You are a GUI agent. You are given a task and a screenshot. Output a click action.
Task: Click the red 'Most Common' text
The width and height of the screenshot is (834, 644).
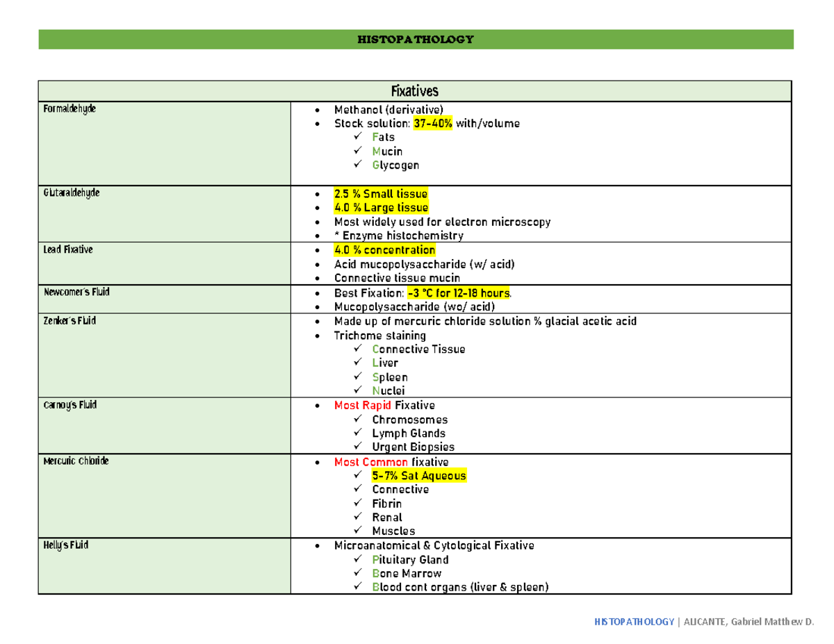pyautogui.click(x=371, y=462)
